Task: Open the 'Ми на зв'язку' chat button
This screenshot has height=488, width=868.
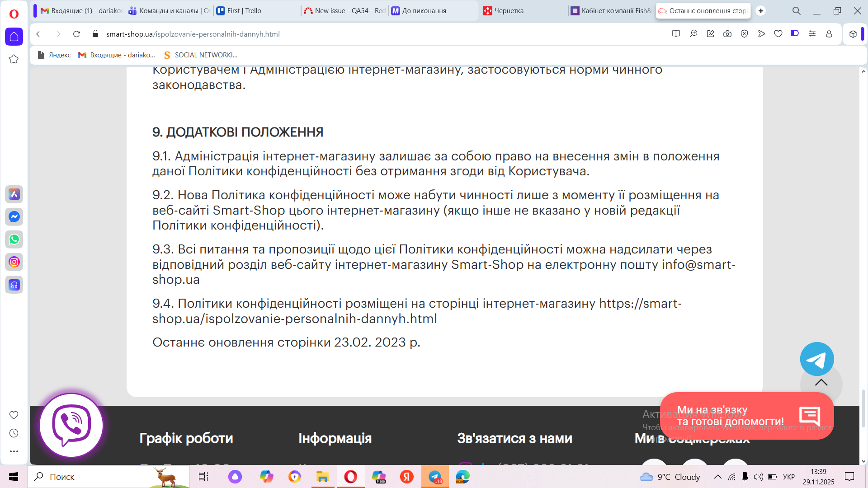Action: (x=746, y=416)
